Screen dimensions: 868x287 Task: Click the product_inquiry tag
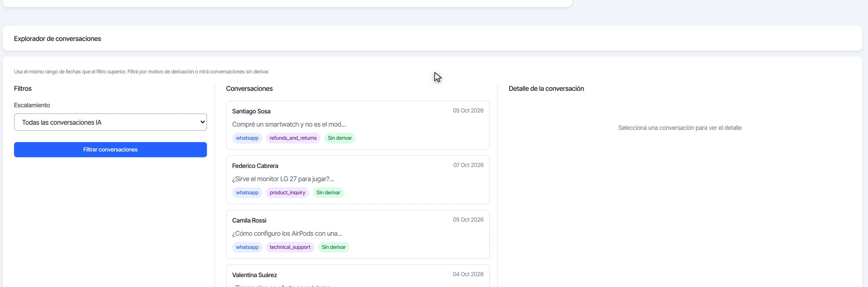coord(288,193)
